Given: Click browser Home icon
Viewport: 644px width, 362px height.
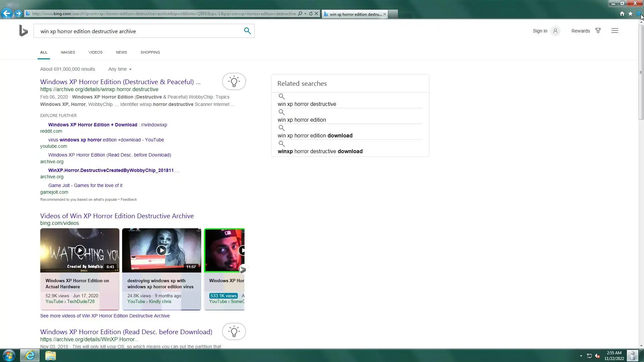Looking at the screenshot, I should [622, 13].
